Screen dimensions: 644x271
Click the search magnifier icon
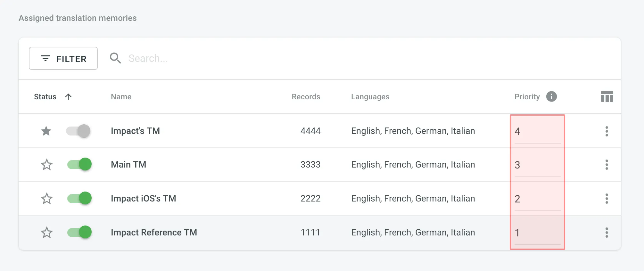pos(115,58)
